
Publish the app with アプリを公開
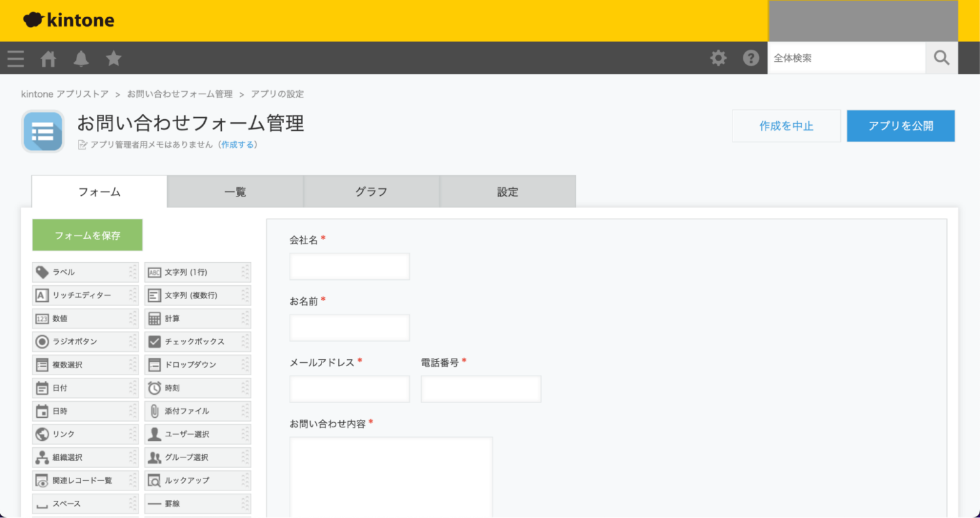tap(900, 126)
